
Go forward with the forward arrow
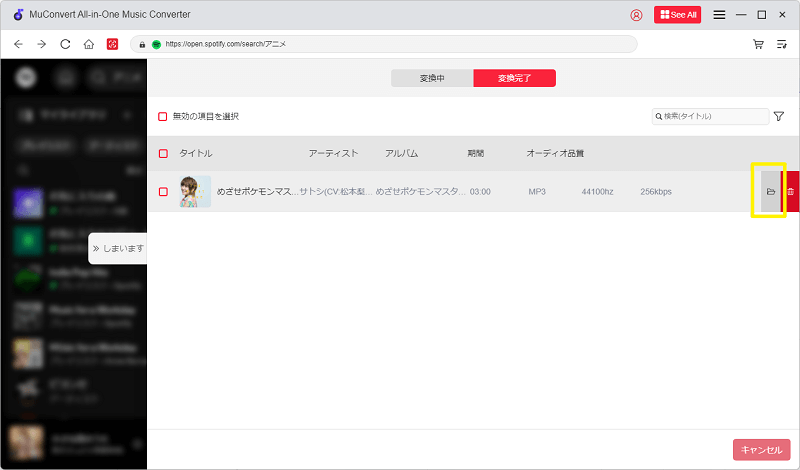point(42,44)
